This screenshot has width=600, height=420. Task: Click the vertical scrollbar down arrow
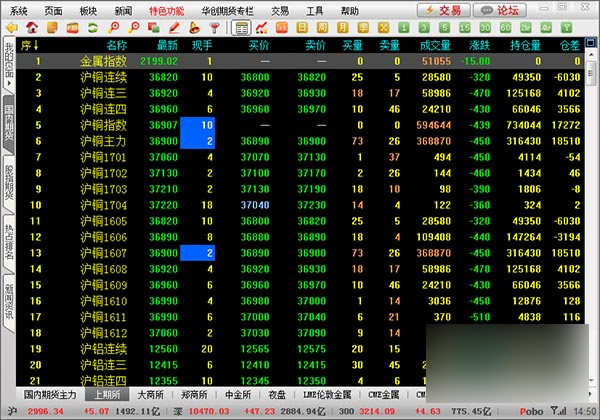[x=591, y=380]
